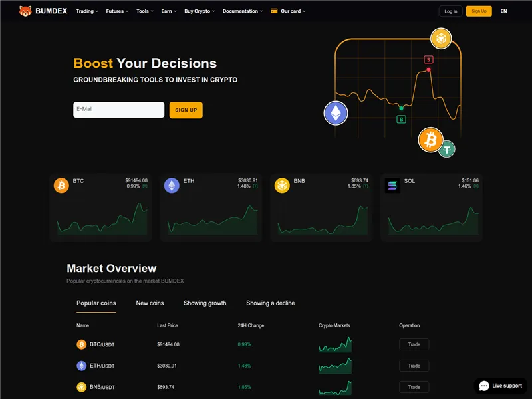Click the Ethereum icon in the ETH card
Screen dimensions: 532x399
(172, 186)
